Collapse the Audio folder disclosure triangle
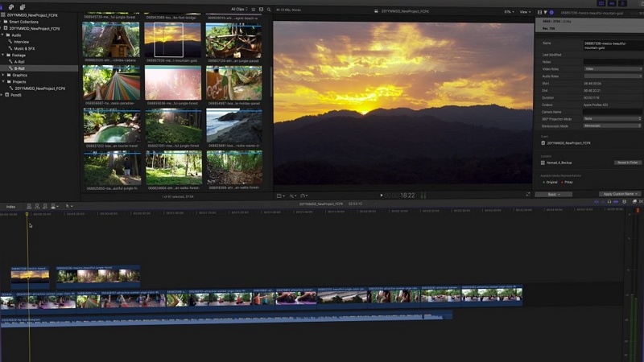 [2, 35]
